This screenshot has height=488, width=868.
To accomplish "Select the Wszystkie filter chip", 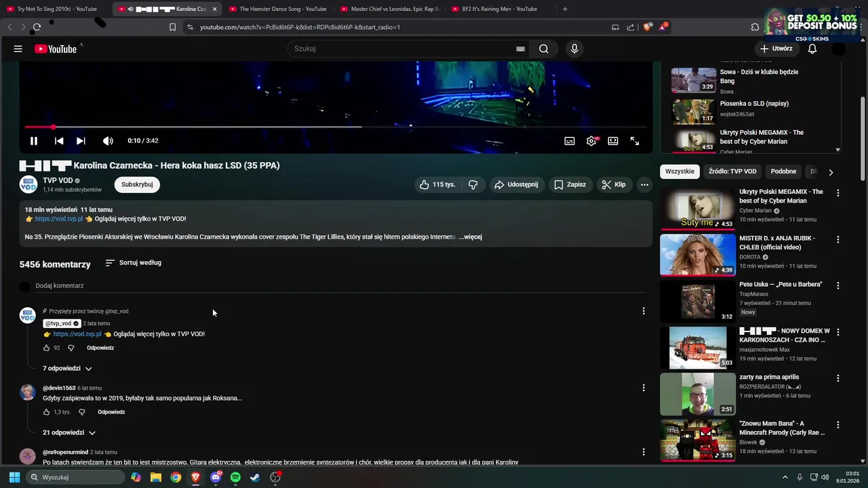I will coord(679,171).
